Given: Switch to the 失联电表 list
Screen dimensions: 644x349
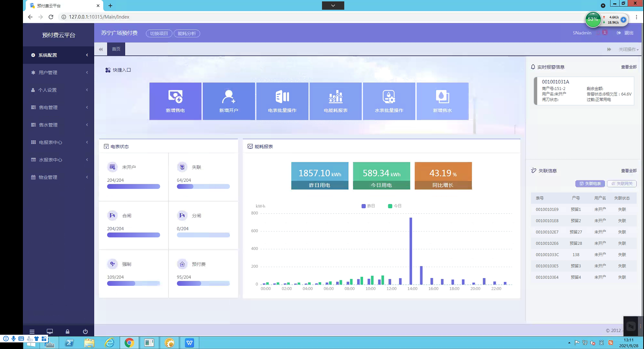Looking at the screenshot, I should pos(590,184).
